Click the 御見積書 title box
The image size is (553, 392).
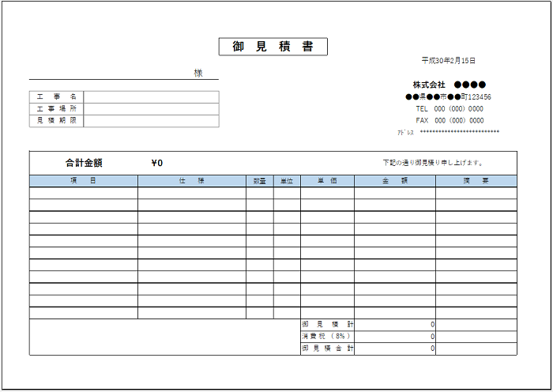(x=273, y=47)
